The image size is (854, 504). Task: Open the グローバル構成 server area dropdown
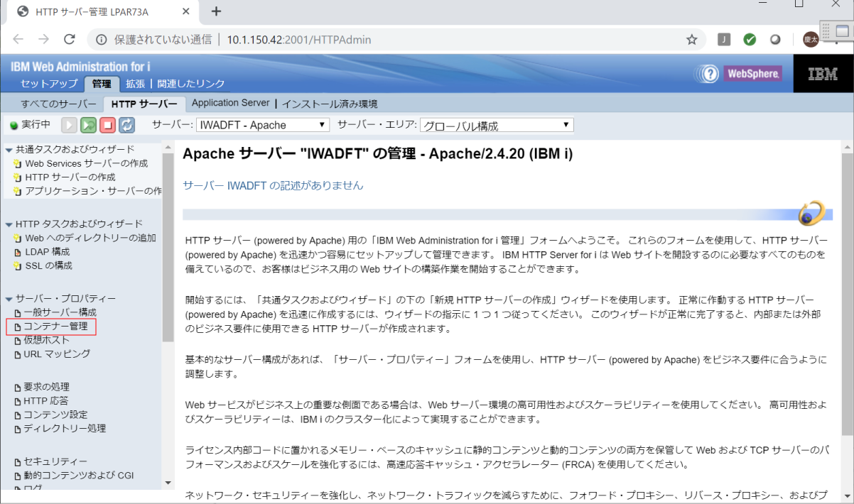497,126
